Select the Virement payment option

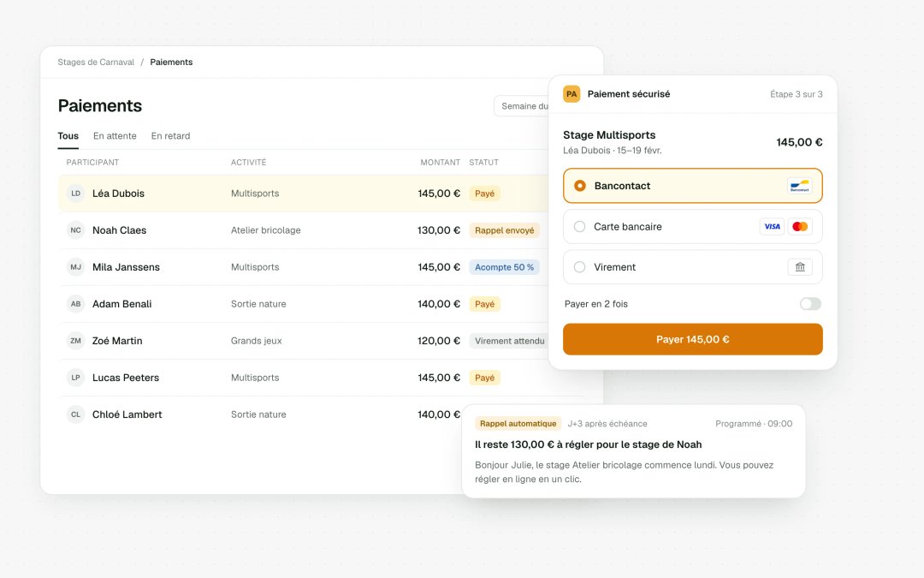click(692, 267)
